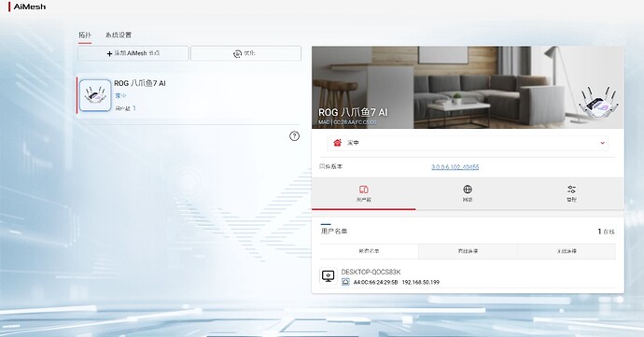Click IP address 192.168.50.199
644x337 pixels.
tap(421, 282)
